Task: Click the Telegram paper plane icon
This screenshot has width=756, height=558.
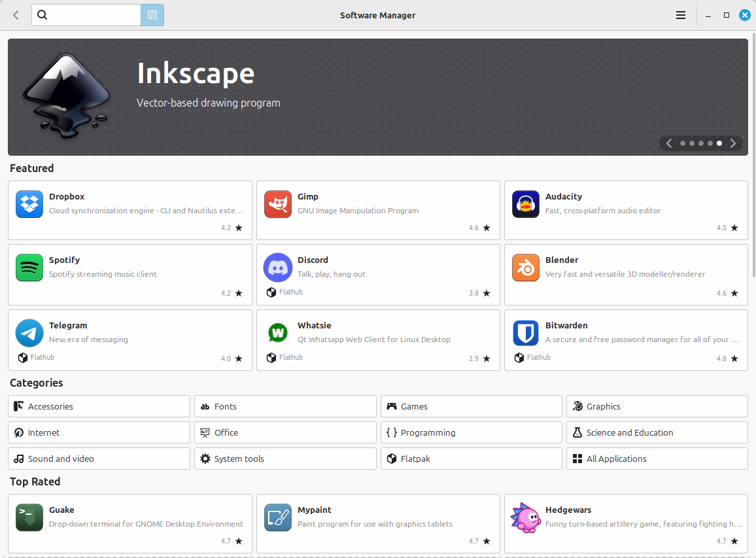Action: [29, 333]
